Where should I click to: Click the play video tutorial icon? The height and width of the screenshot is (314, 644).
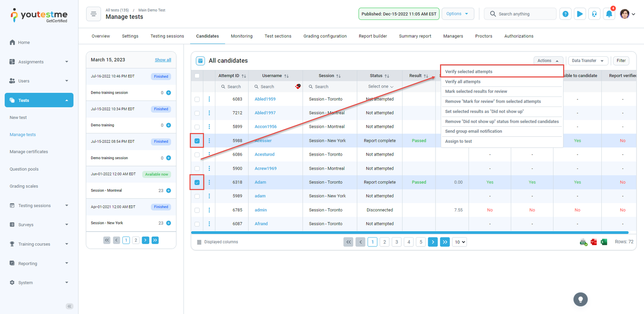coord(580,14)
